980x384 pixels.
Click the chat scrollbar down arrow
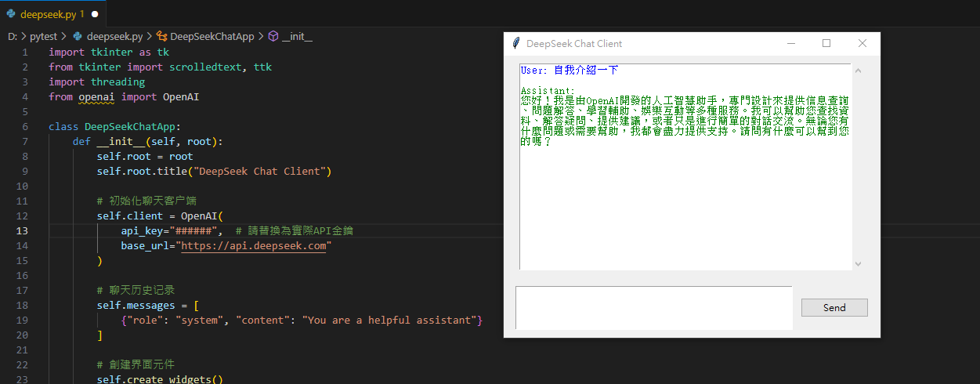pyautogui.click(x=858, y=263)
